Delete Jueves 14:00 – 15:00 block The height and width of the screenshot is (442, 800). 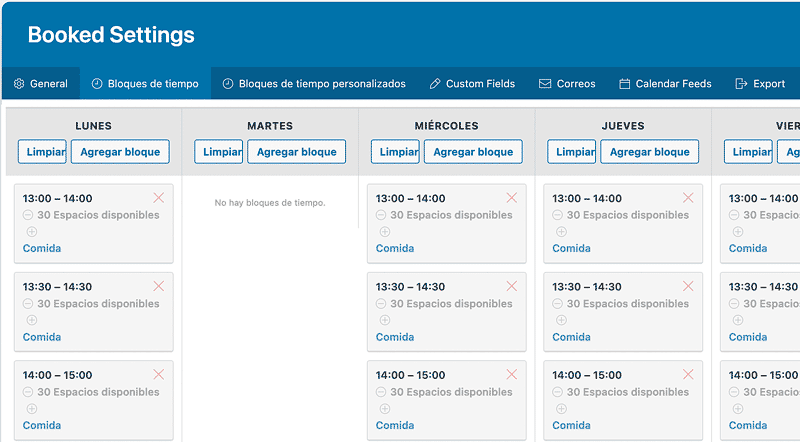point(688,374)
